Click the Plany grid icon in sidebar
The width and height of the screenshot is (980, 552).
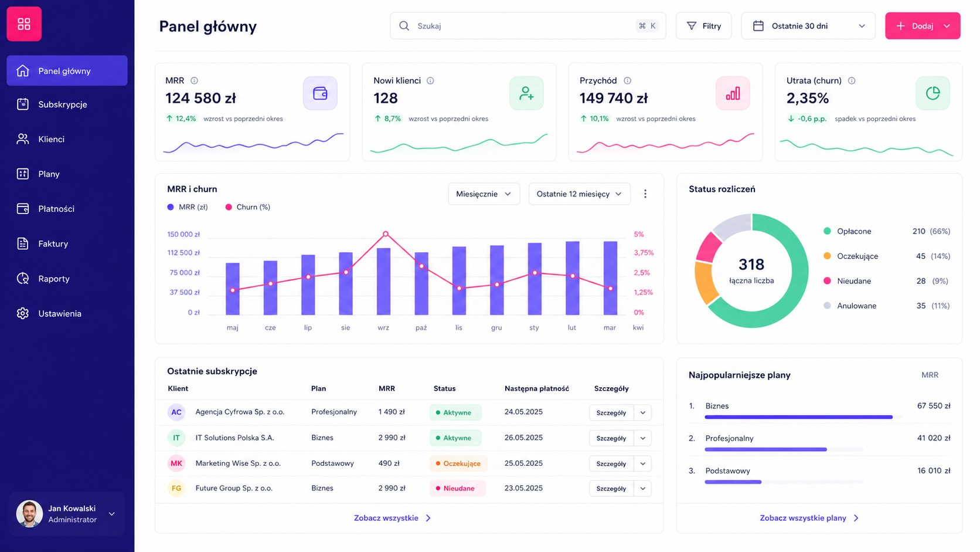click(23, 174)
